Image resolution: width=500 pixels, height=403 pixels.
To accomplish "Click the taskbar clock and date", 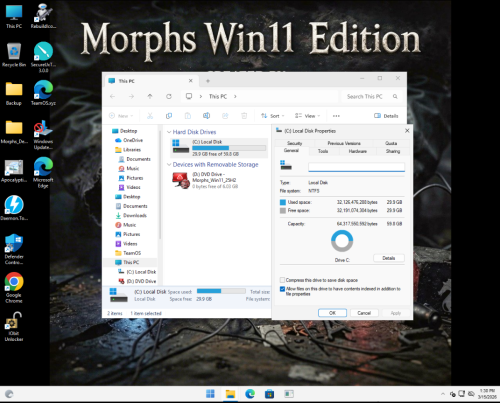I will (x=487, y=394).
